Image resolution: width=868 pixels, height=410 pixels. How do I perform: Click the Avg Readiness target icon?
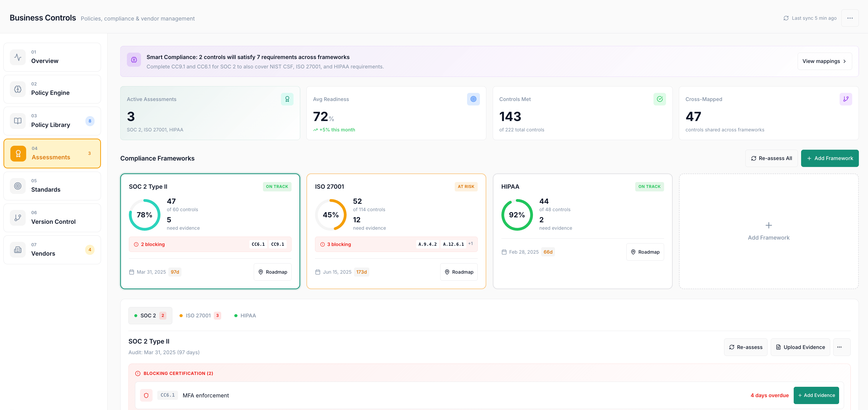tap(473, 99)
